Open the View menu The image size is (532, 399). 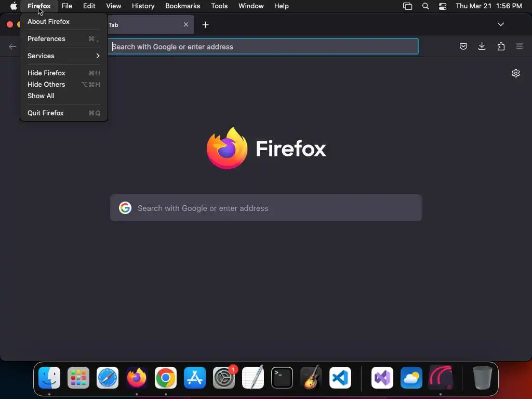114,6
